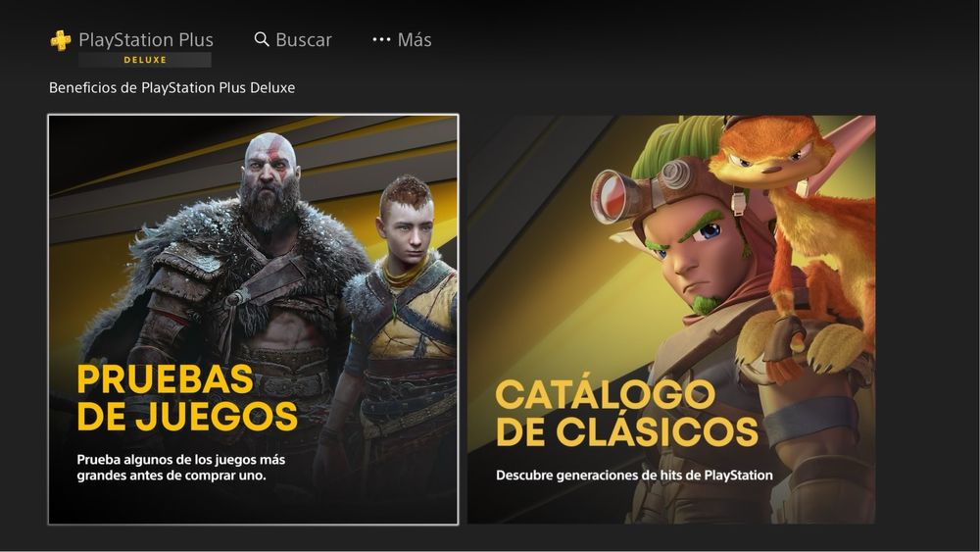Select the Buscar menu item
This screenshot has width=980, height=552.
293,39
